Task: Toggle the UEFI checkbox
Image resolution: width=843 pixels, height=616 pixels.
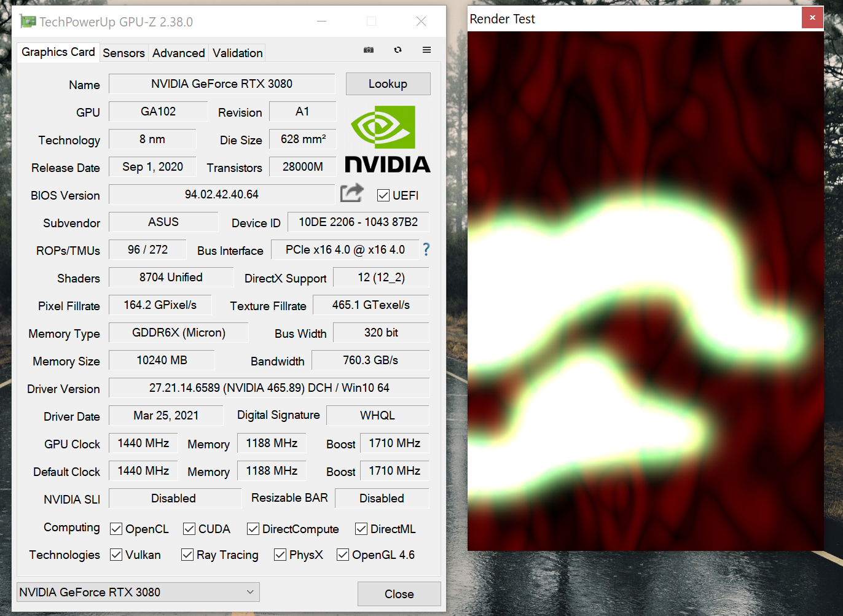Action: tap(382, 195)
